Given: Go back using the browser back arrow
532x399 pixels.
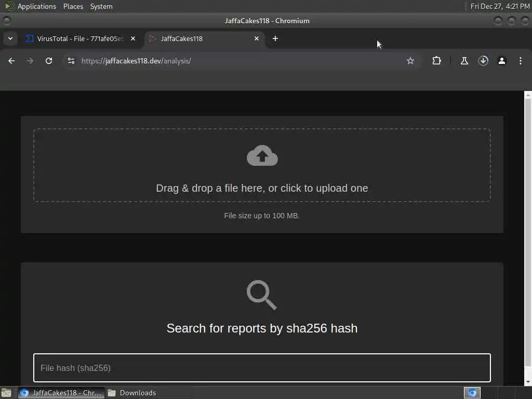Looking at the screenshot, I should [11, 61].
